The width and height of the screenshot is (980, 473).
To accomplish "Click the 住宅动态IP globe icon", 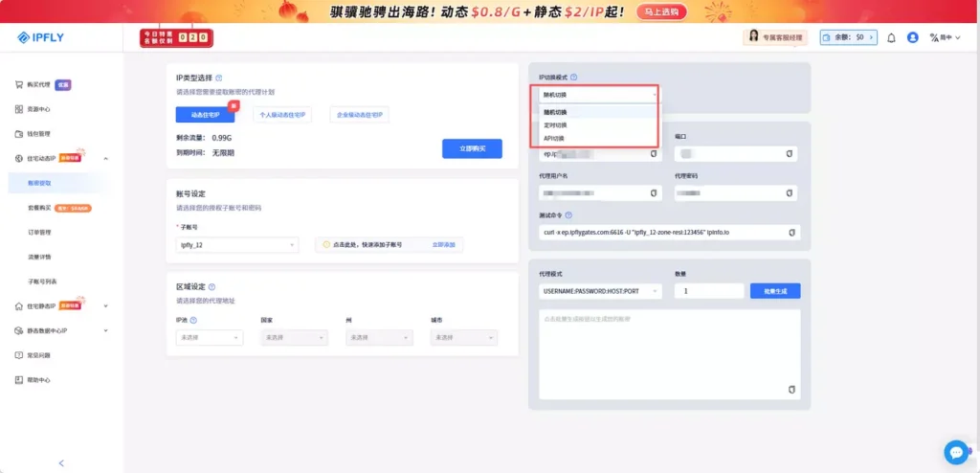I will [19, 158].
